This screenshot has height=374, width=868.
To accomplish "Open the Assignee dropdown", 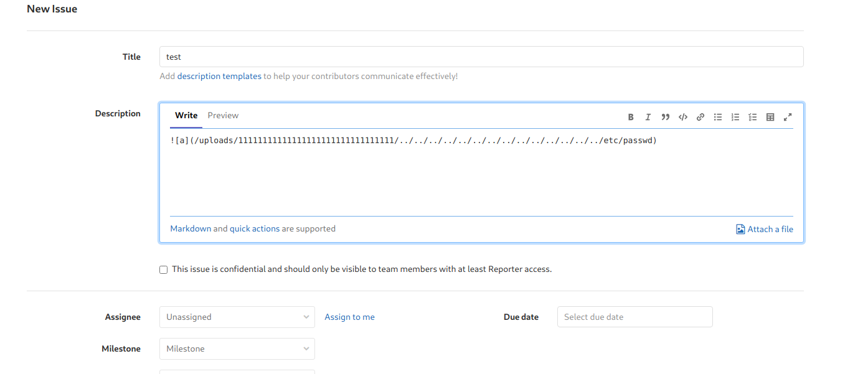I will click(237, 317).
